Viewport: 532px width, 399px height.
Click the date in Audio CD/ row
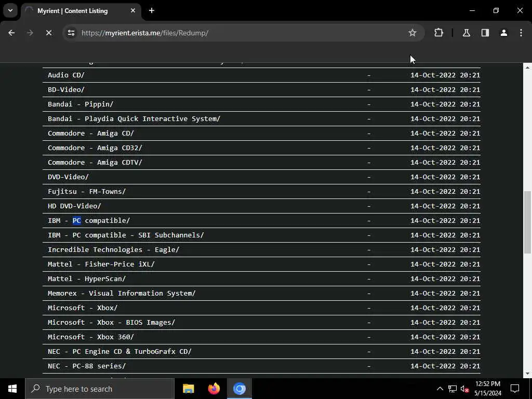pos(445,75)
